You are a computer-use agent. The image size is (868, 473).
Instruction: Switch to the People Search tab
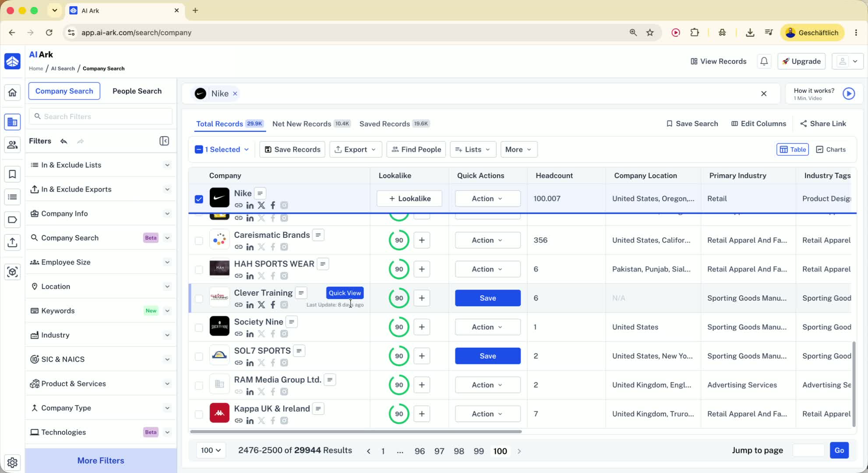[x=137, y=91]
